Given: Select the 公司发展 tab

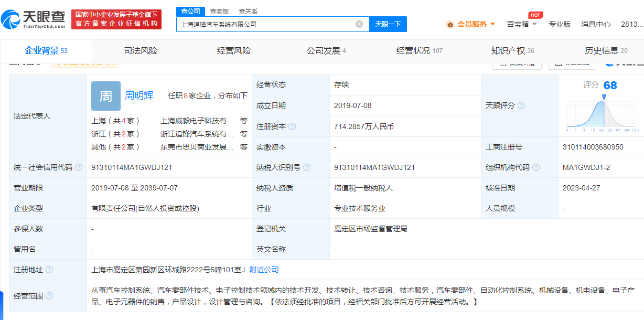Looking at the screenshot, I should point(326,51).
